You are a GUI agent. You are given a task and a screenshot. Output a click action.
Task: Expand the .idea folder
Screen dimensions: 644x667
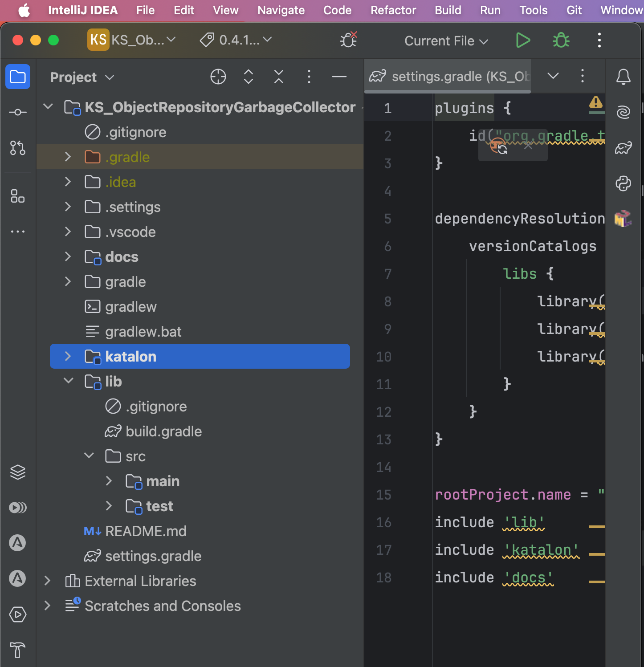pos(68,182)
